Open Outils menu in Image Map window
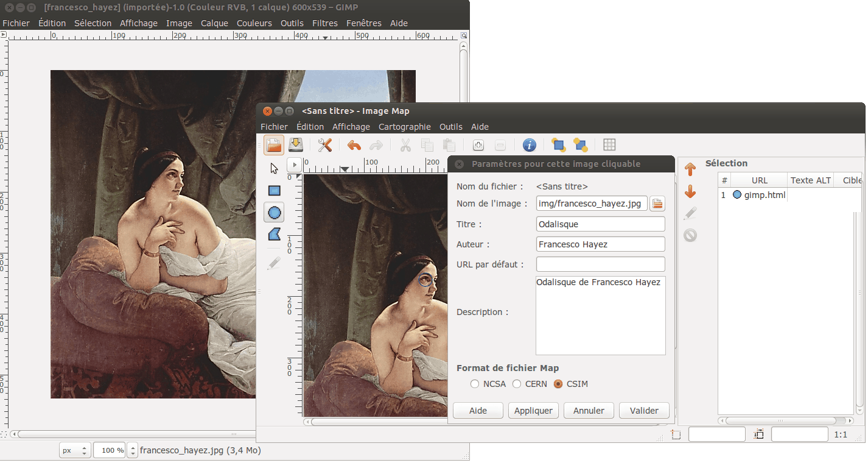Image resolution: width=868 pixels, height=471 pixels. point(451,127)
